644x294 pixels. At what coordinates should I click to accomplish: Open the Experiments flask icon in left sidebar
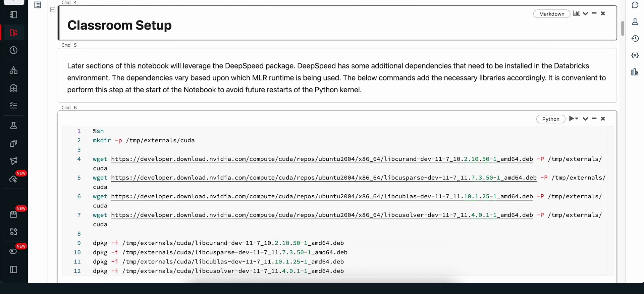click(x=13, y=126)
